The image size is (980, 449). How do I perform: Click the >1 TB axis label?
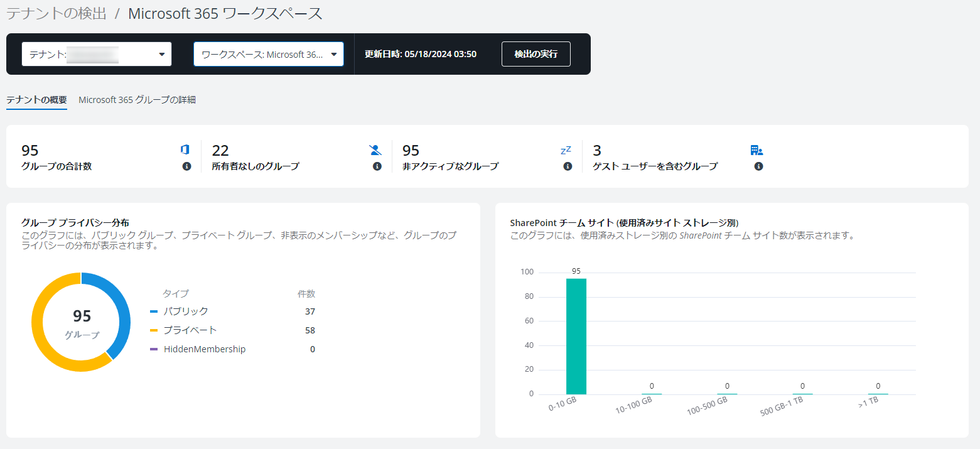868,403
